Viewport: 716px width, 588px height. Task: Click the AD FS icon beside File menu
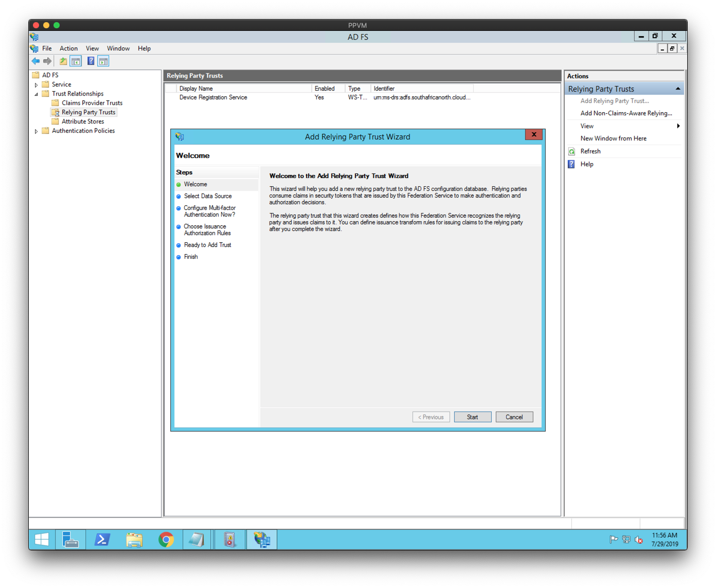click(x=34, y=48)
